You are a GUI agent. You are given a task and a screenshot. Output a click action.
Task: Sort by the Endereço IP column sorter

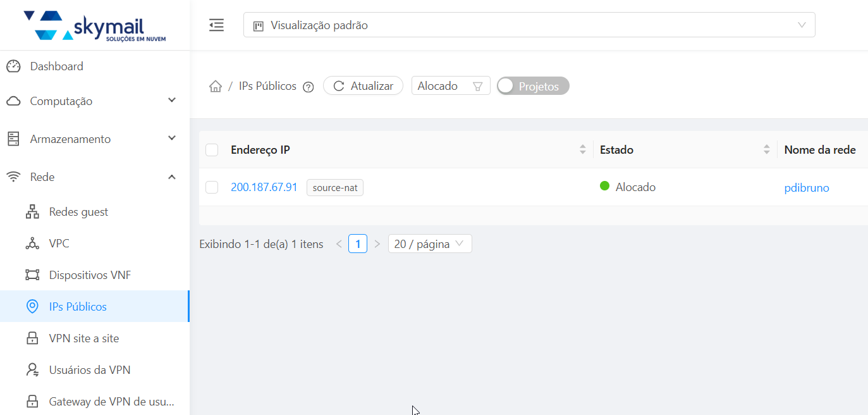pyautogui.click(x=582, y=150)
